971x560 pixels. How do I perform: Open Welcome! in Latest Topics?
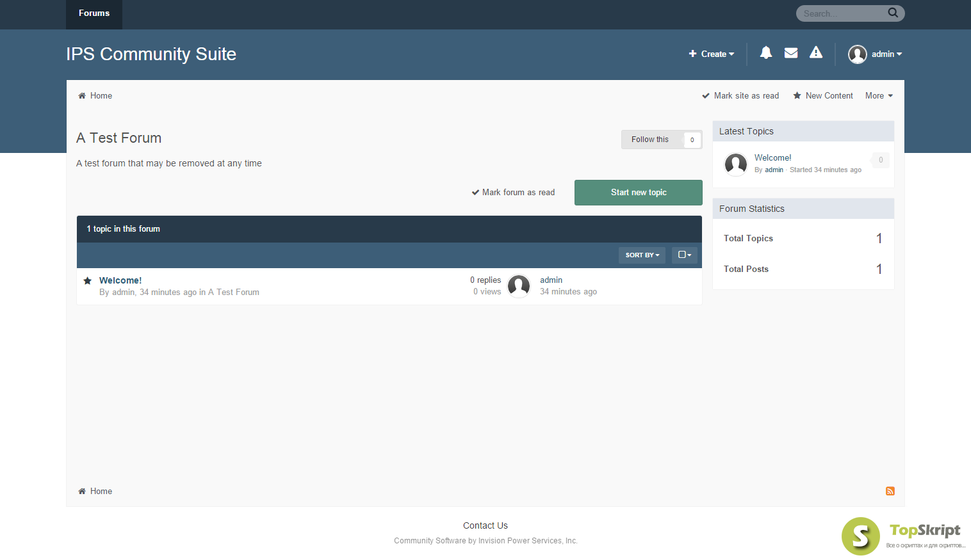[x=772, y=158]
